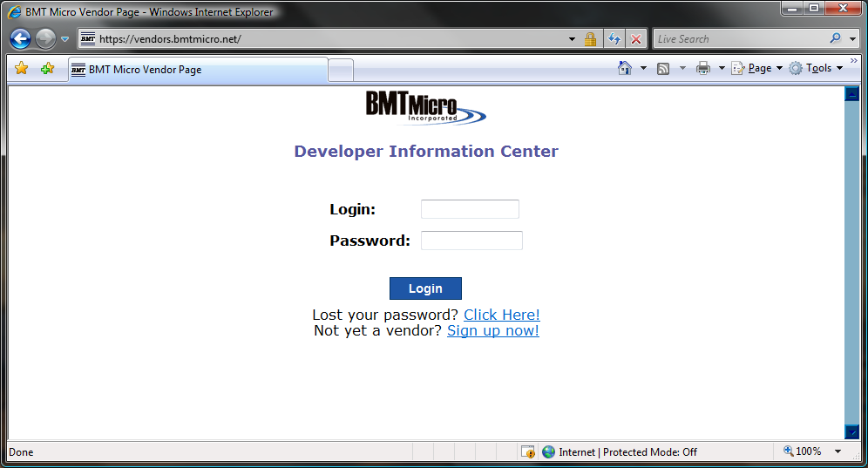The width and height of the screenshot is (868, 468).
Task: Expand the address bar history dropdown
Action: tap(572, 39)
